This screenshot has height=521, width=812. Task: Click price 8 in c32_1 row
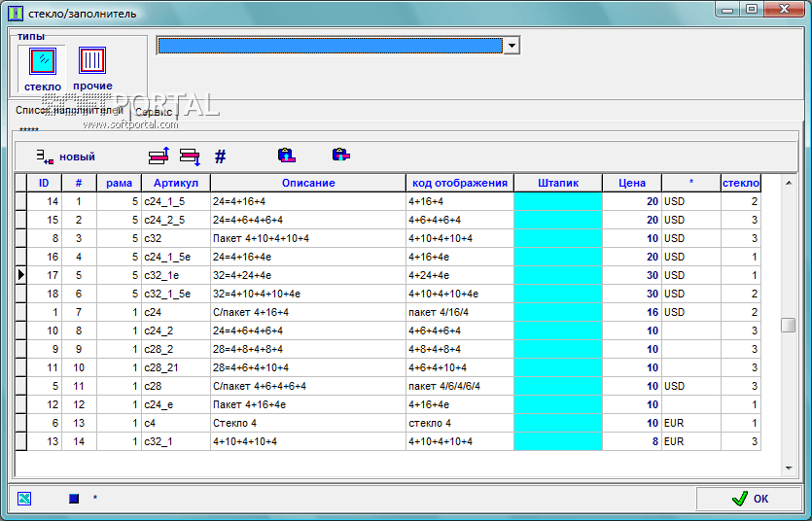click(632, 442)
